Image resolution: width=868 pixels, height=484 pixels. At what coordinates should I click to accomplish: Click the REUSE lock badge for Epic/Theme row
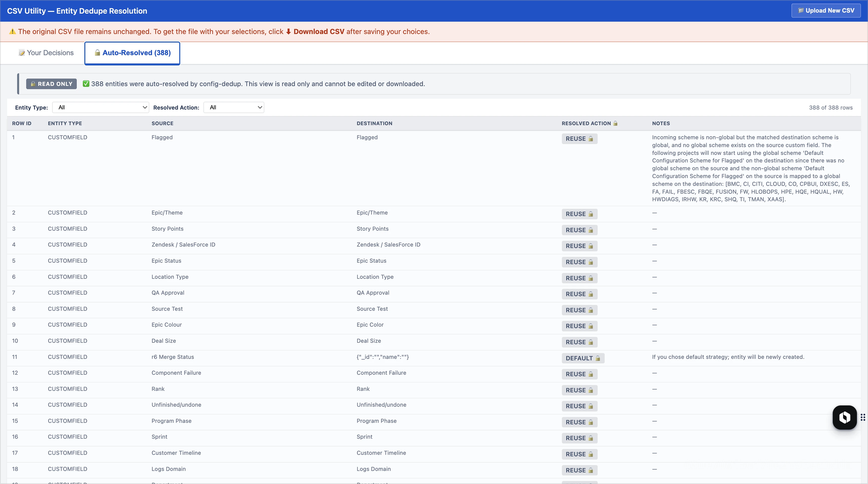(x=579, y=214)
